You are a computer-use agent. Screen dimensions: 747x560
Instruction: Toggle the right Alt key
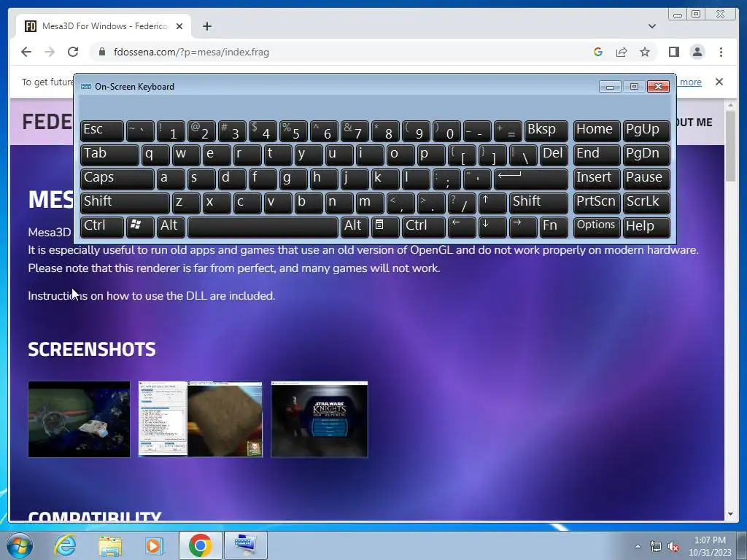tap(355, 226)
